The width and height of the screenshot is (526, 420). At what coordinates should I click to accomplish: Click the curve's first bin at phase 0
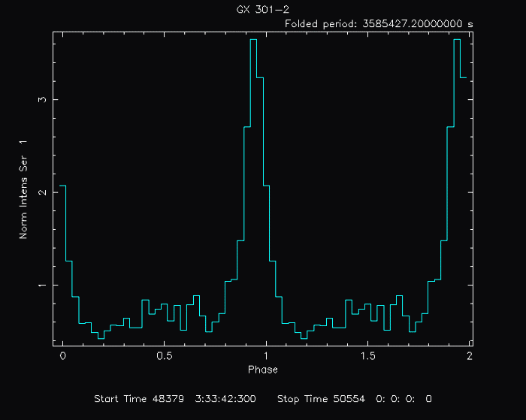(x=63, y=186)
